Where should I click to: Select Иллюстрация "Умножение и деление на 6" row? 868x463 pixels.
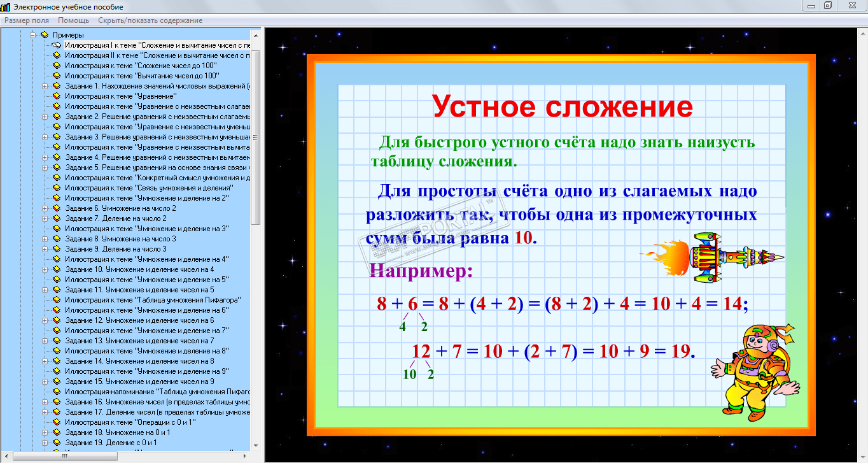[x=147, y=310]
